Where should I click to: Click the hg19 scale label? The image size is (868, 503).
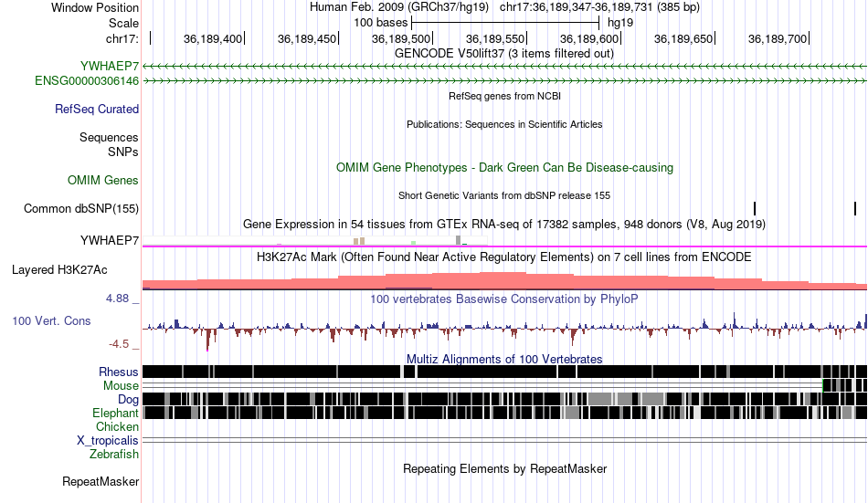click(x=620, y=23)
